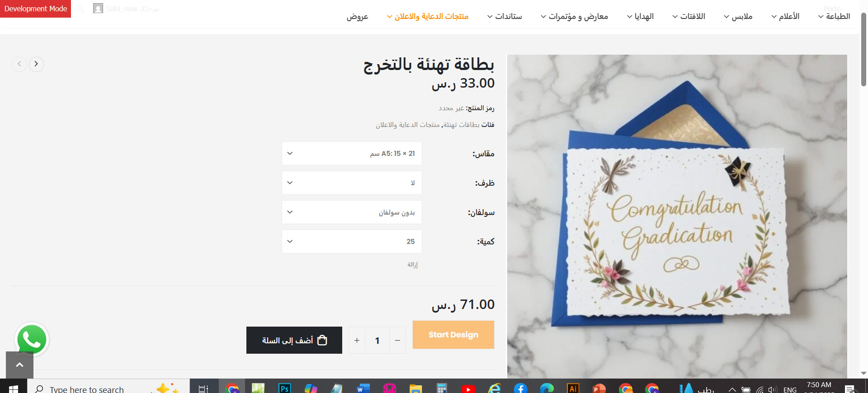Click the إزالة clear selection link
This screenshot has width=868, height=393.
click(x=412, y=265)
